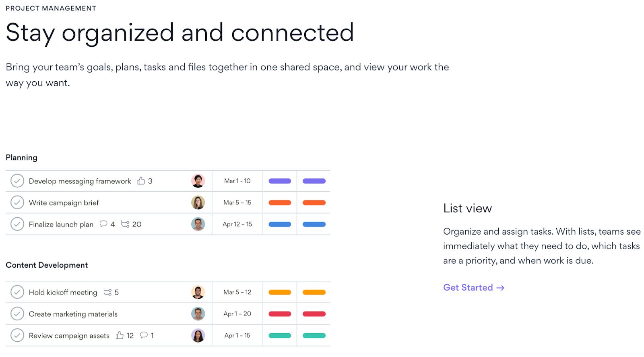Open the Finalize launch plan task name
Image resolution: width=644 pixels, height=357 pixels.
[61, 225]
